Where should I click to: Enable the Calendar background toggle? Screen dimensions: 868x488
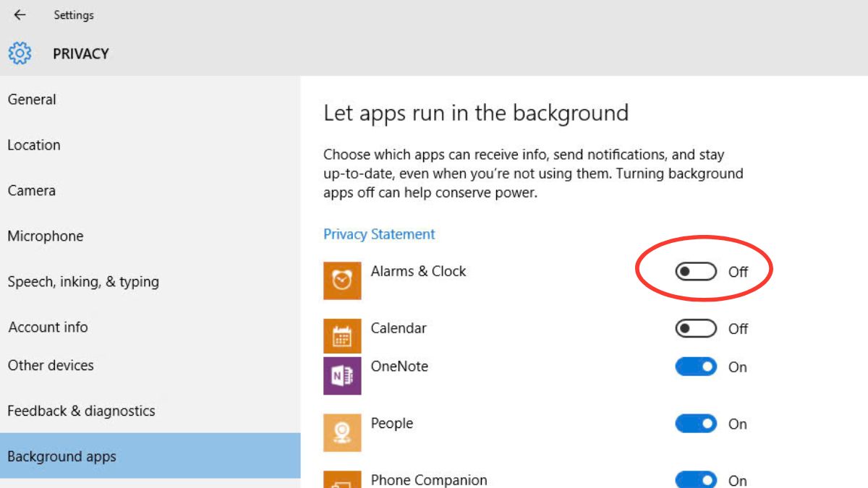click(x=696, y=329)
